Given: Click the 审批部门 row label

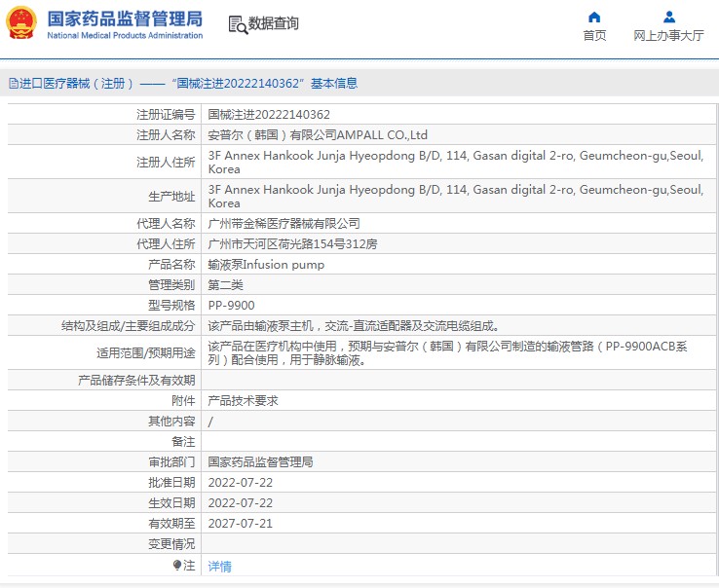Looking at the screenshot, I should 171,462.
